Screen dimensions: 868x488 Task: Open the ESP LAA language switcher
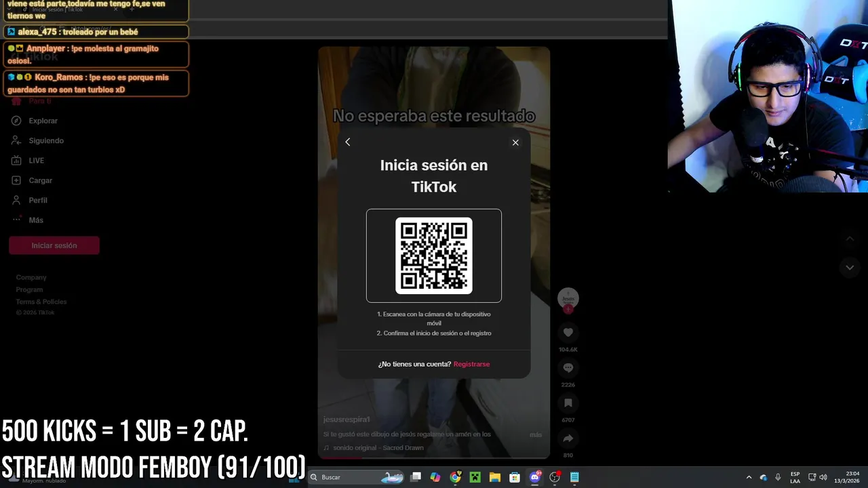[x=795, y=477]
